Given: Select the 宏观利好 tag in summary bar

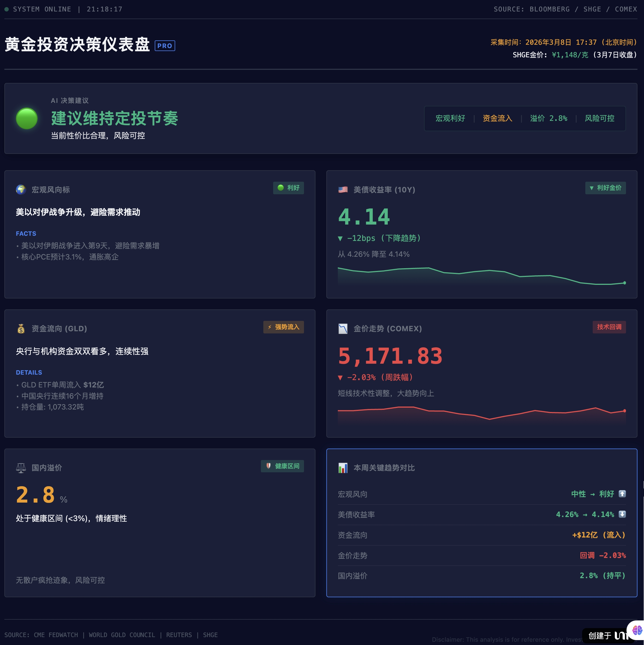Looking at the screenshot, I should click(x=450, y=118).
